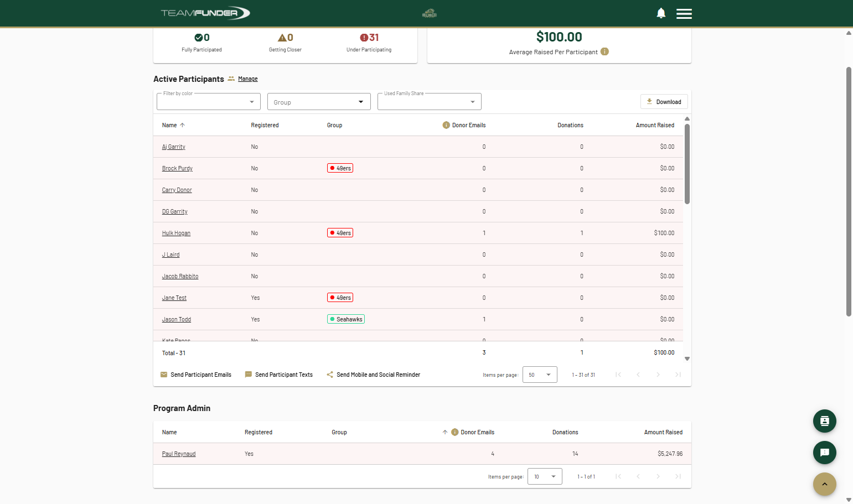Click the center team mascot logo

(x=430, y=13)
